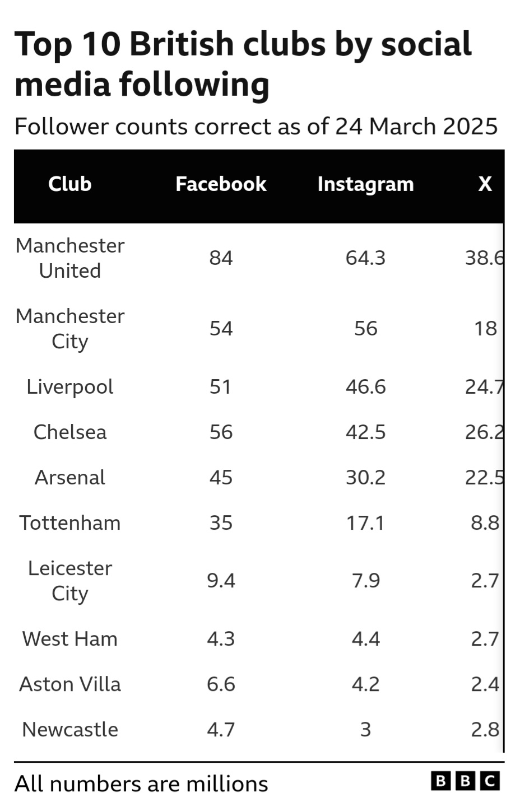Click the West Ham club name

pyautogui.click(x=70, y=639)
